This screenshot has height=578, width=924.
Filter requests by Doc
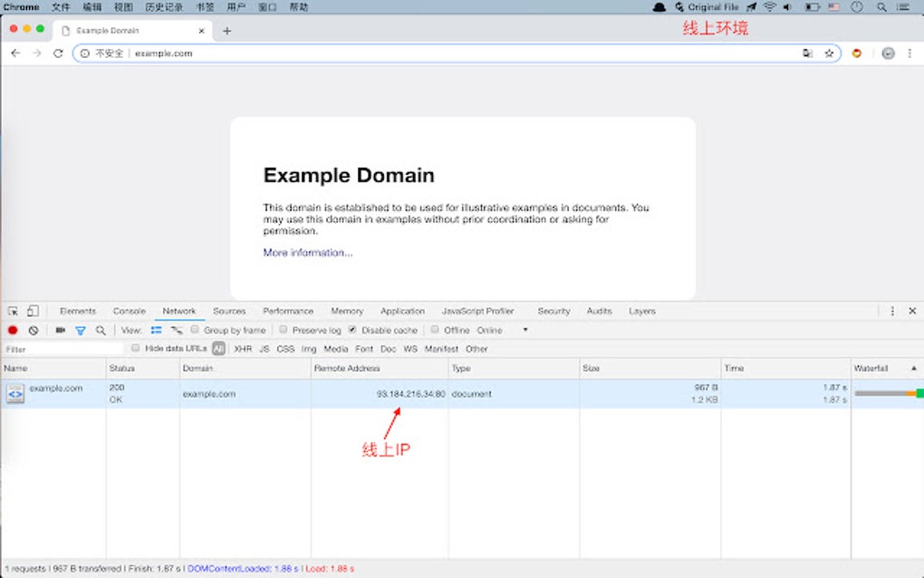(x=389, y=349)
